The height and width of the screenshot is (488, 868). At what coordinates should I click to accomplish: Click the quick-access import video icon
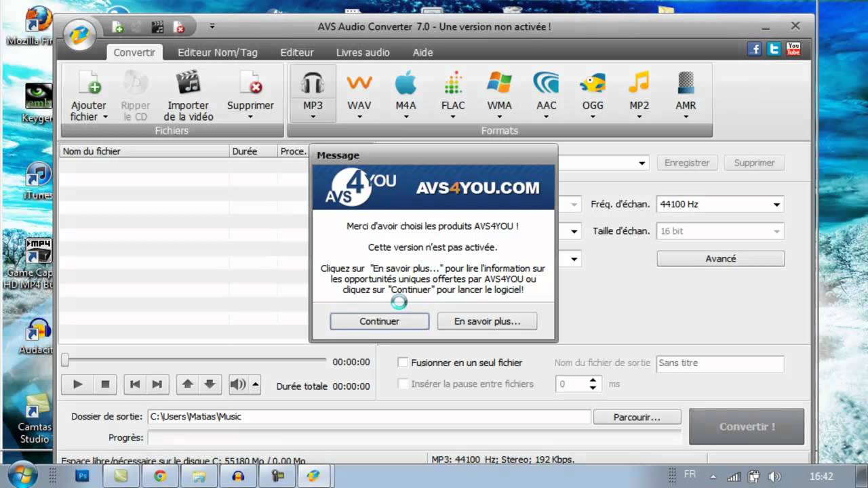pyautogui.click(x=157, y=27)
